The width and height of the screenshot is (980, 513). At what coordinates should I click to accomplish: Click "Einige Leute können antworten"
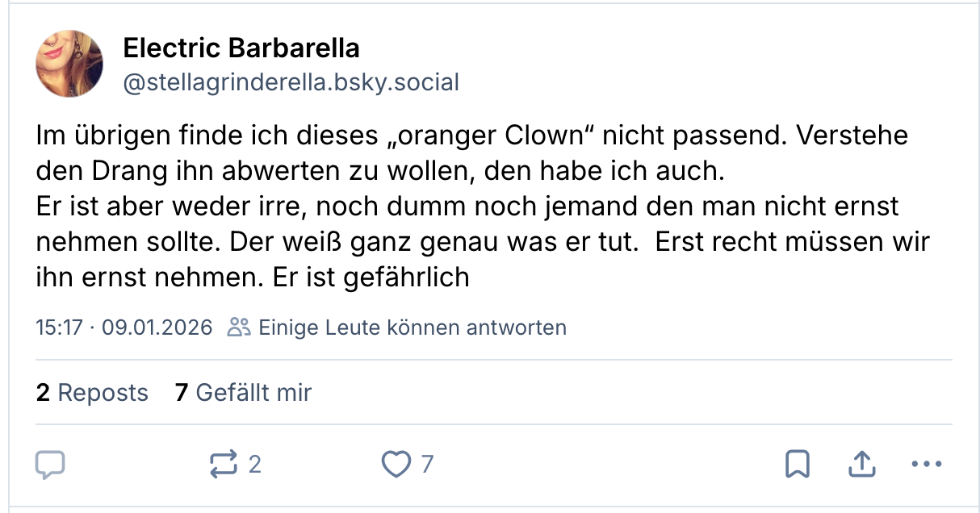tap(412, 327)
